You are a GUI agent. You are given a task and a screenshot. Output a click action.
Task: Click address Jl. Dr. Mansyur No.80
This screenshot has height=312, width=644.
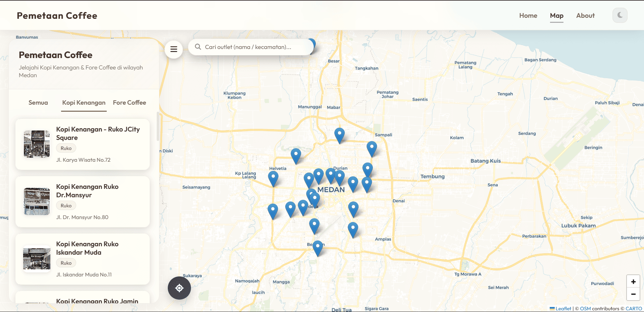[x=82, y=217]
